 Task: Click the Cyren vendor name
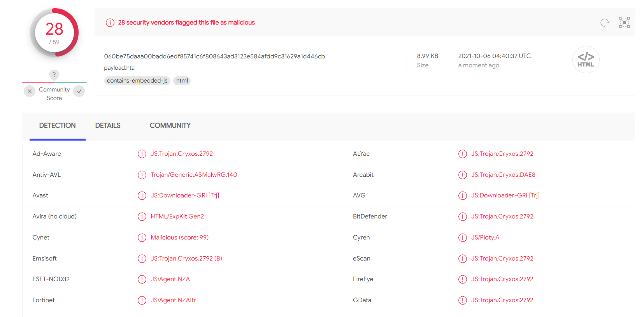point(361,238)
